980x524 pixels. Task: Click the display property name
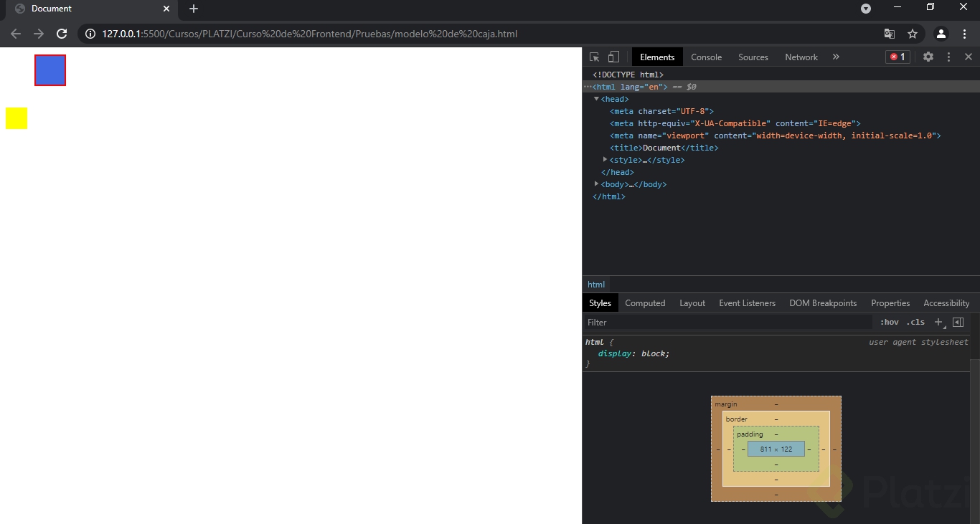coord(615,353)
